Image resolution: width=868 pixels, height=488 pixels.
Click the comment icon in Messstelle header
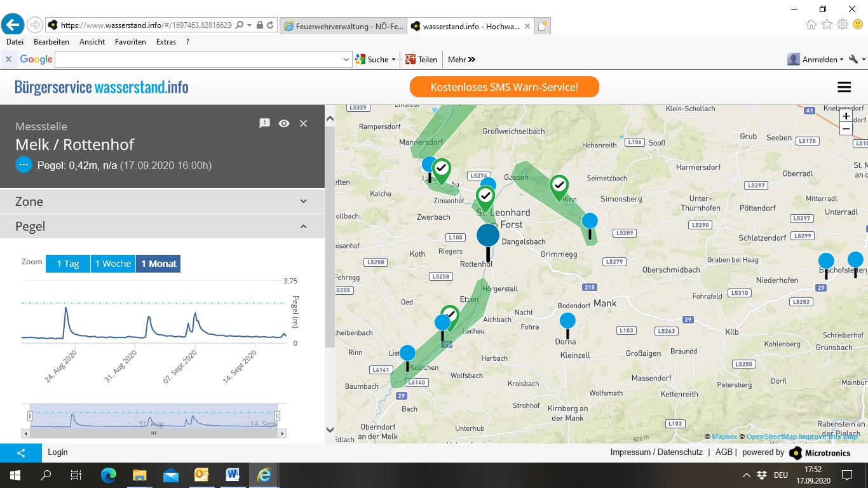[x=265, y=123]
